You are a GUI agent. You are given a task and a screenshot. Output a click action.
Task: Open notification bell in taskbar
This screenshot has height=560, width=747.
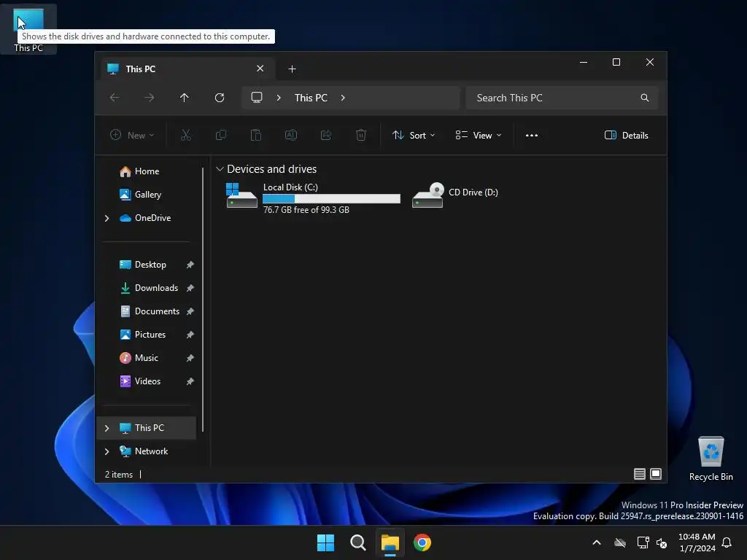(x=727, y=542)
